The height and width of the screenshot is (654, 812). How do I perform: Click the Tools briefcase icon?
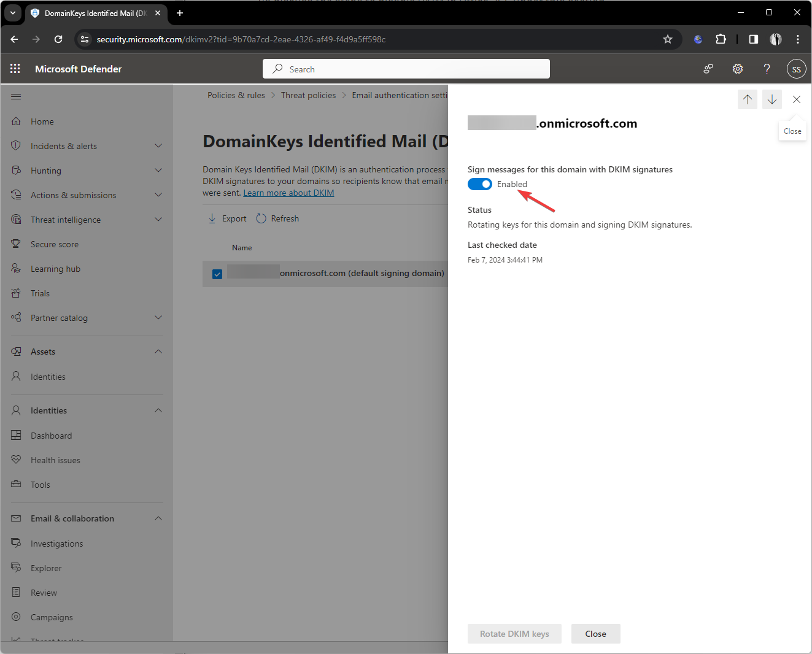pos(17,485)
